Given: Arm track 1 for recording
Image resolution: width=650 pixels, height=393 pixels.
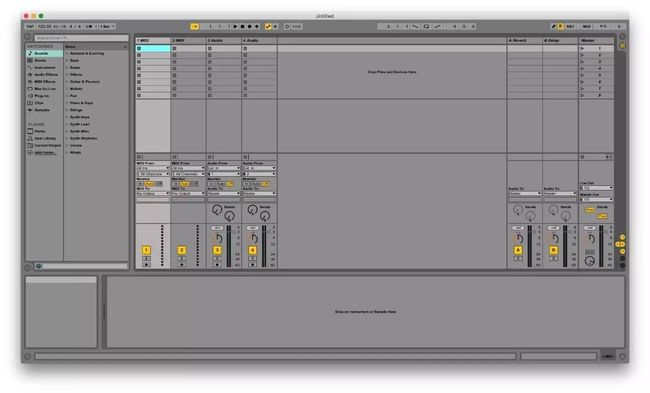Looking at the screenshot, I should click(146, 264).
